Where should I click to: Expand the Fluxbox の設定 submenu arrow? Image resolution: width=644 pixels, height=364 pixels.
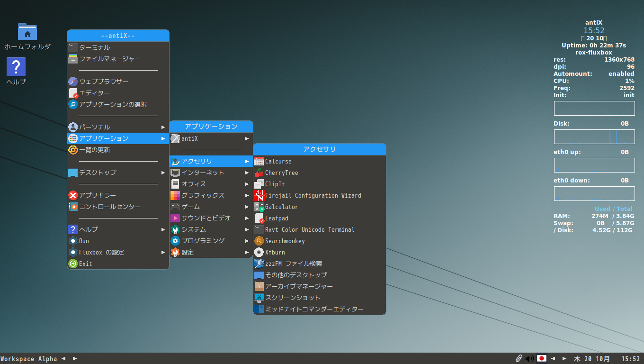click(x=163, y=252)
